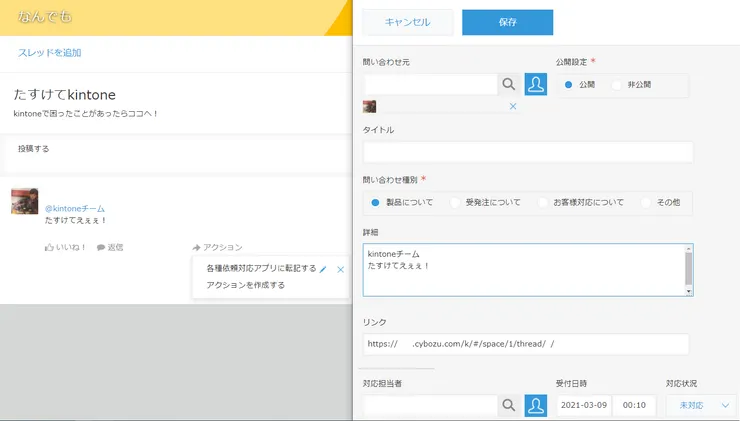This screenshot has height=421, width=740.
Task: Click the 詳細 scrollbar up arrow
Action: pyautogui.click(x=689, y=248)
